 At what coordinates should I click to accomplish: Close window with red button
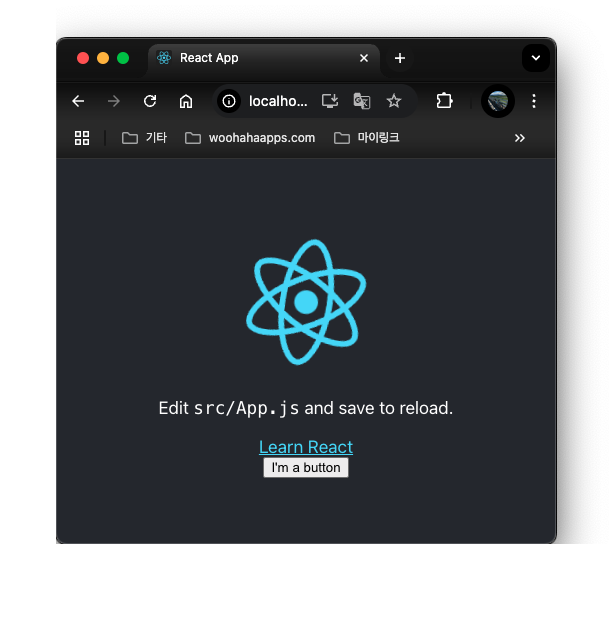(x=83, y=58)
